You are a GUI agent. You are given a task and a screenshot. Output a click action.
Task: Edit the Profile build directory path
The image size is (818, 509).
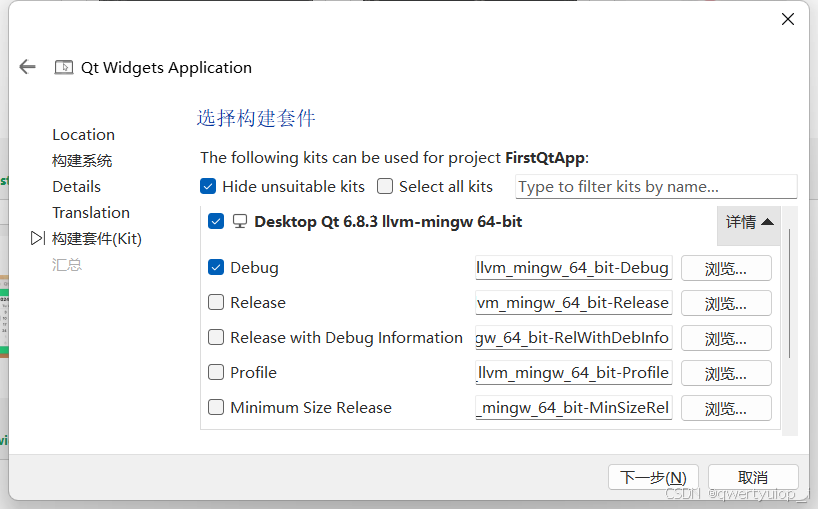point(573,372)
